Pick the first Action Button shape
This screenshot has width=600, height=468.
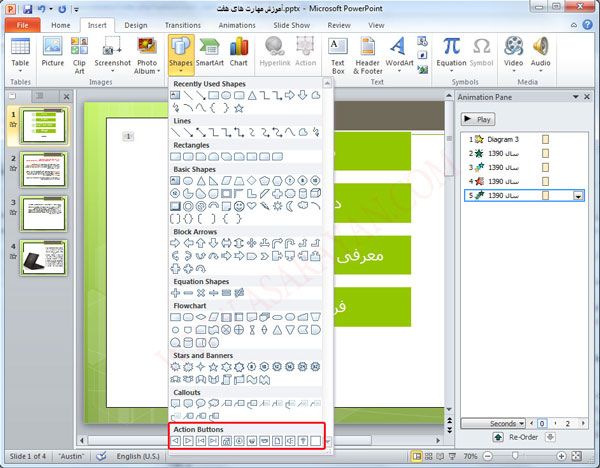pyautogui.click(x=176, y=440)
